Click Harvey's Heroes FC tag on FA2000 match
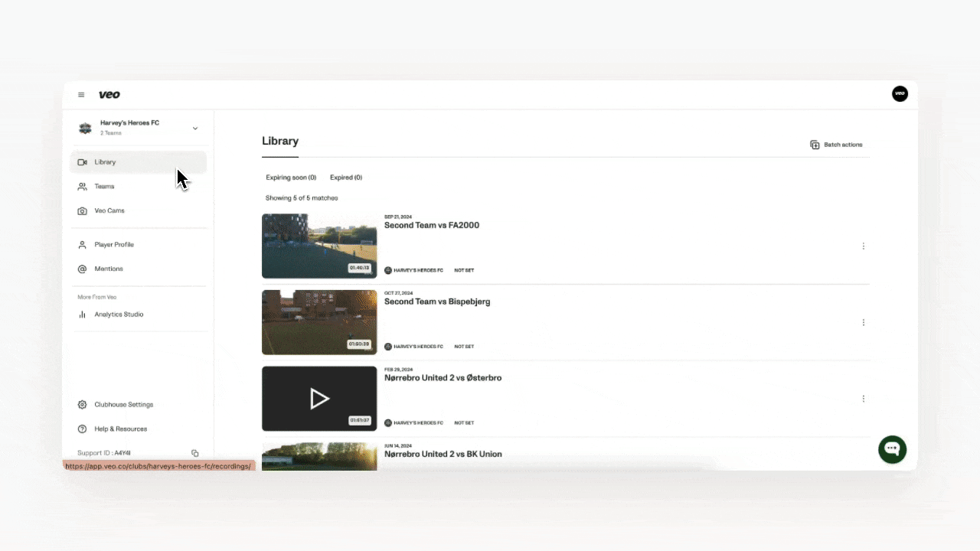This screenshot has height=551, width=980. 413,270
